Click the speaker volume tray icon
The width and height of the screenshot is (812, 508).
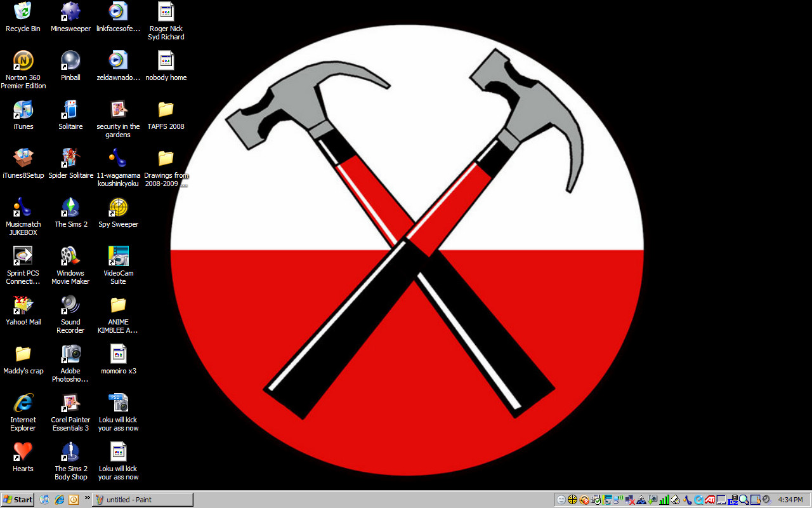[766, 500]
